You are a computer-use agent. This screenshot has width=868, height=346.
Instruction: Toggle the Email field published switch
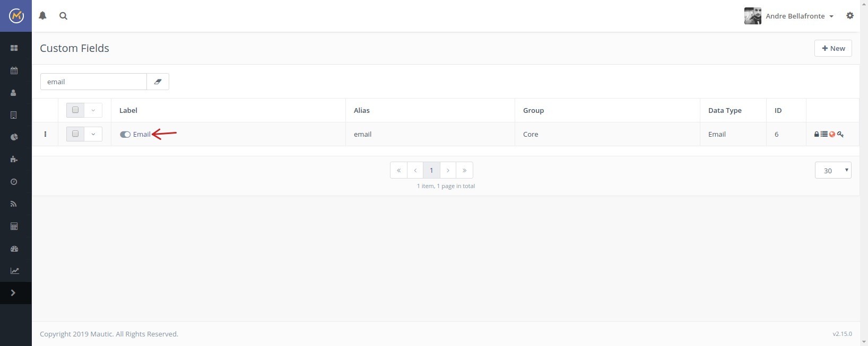coord(125,135)
